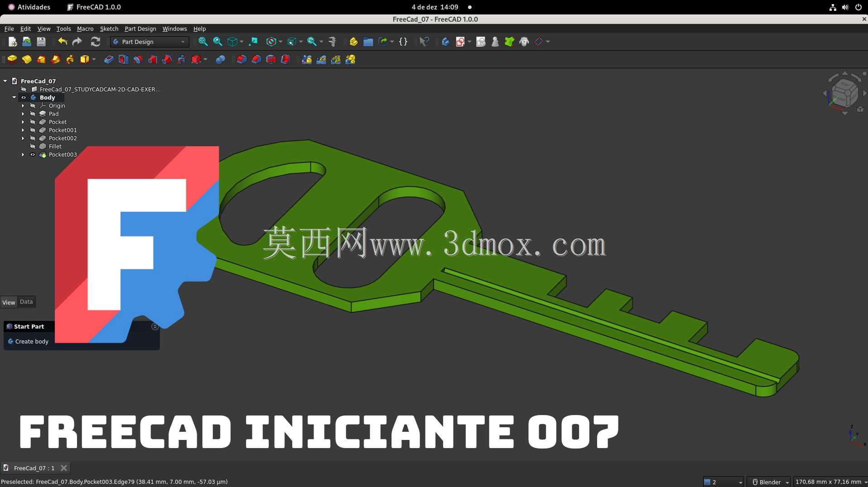Switch to the Data tab
The width and height of the screenshot is (868, 487).
point(26,302)
